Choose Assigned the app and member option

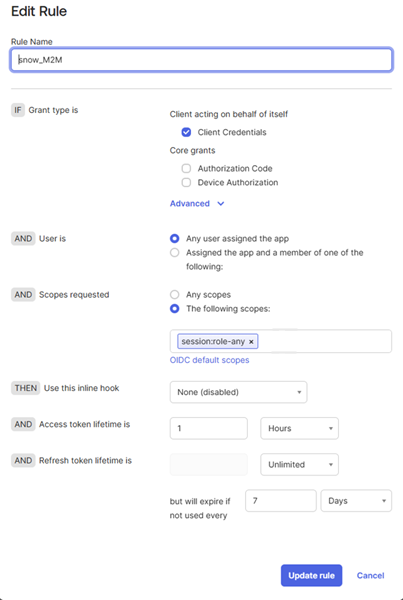click(175, 253)
